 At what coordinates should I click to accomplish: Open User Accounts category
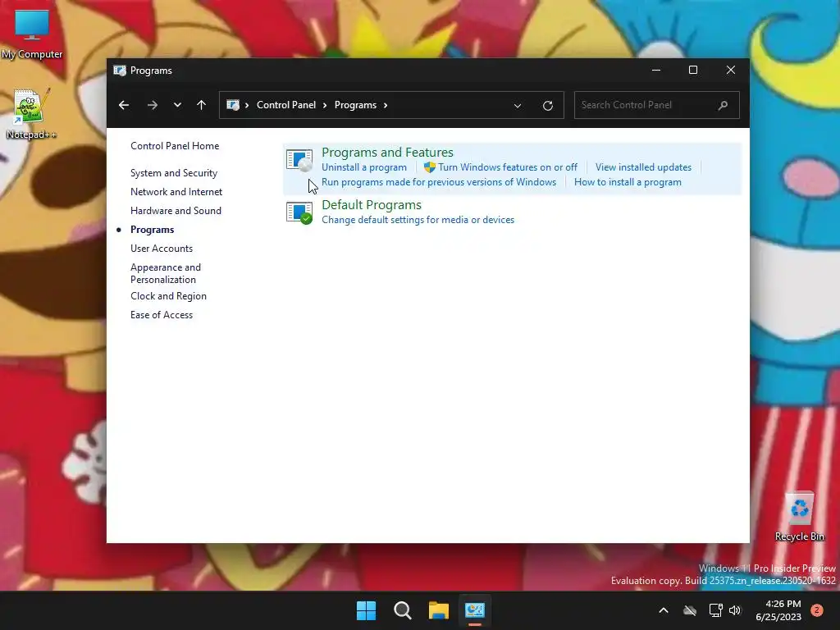[x=162, y=249]
